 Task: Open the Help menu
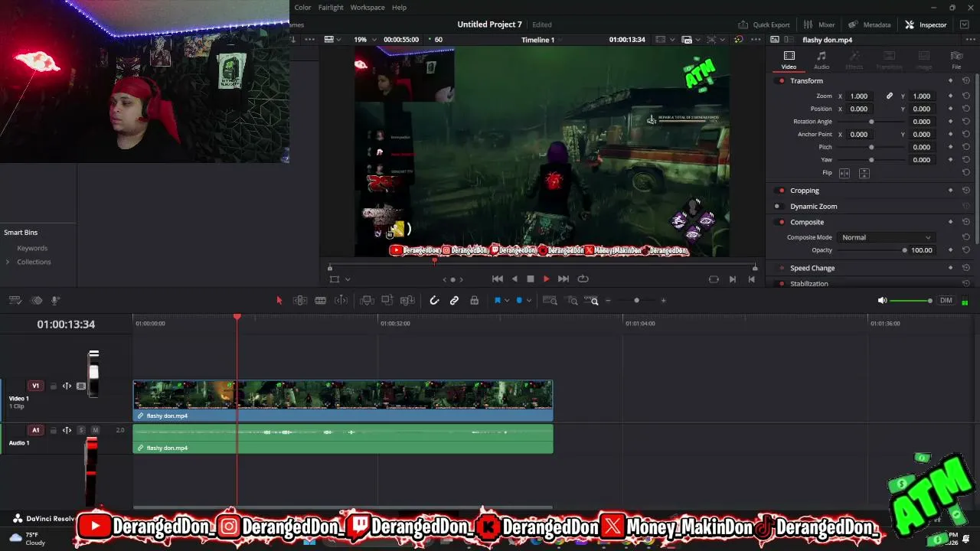tap(399, 8)
